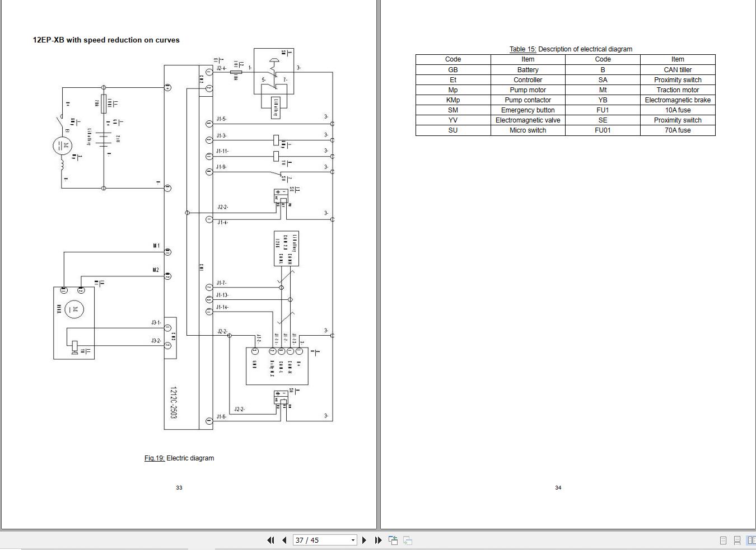Click the 'Micro switch' table cell
Screen dimensions: 756x550
coord(528,130)
